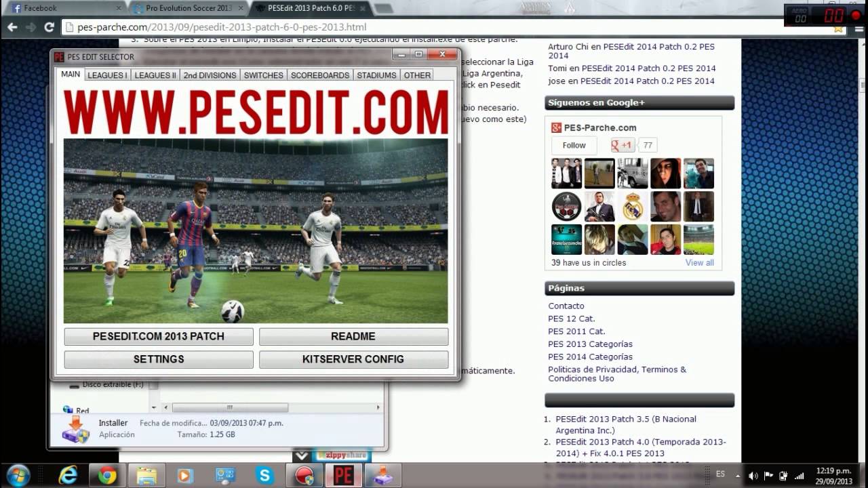Screen dimensions: 868x488
Task: Click the control panel taskbar icon
Action: [x=224, y=476]
